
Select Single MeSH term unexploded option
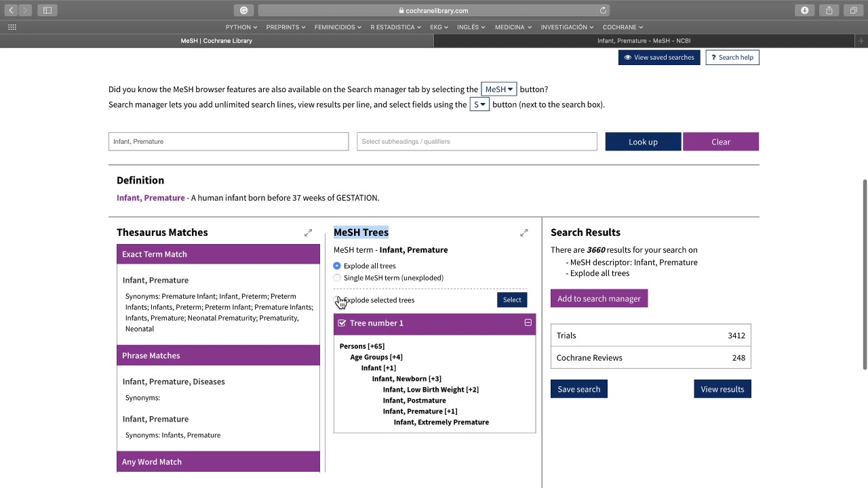pyautogui.click(x=337, y=278)
